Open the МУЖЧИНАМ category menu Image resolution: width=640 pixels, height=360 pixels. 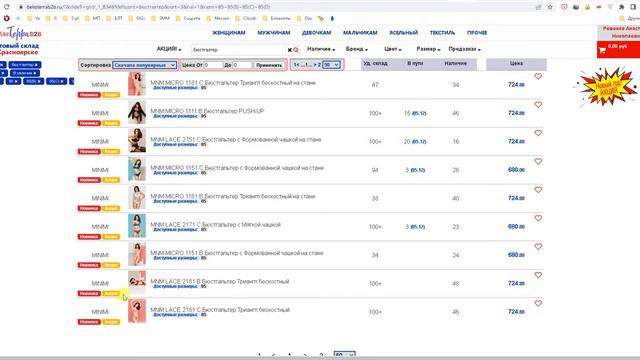[273, 33]
